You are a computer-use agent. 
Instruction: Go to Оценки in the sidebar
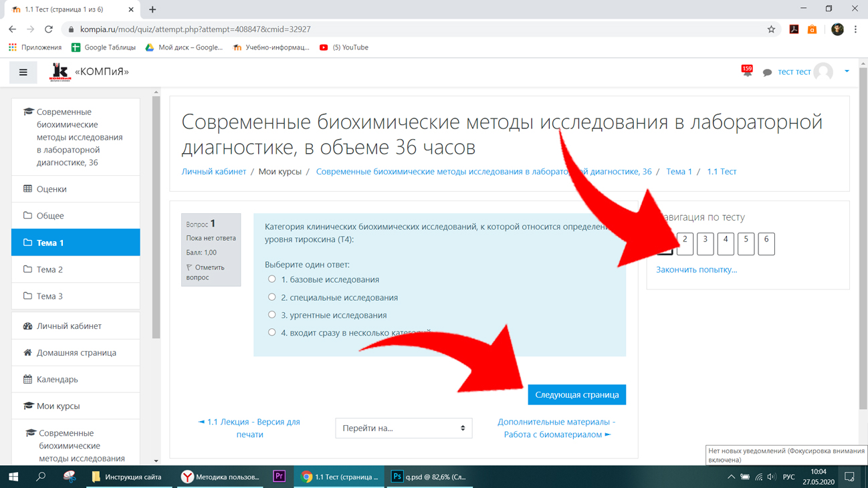(76, 189)
